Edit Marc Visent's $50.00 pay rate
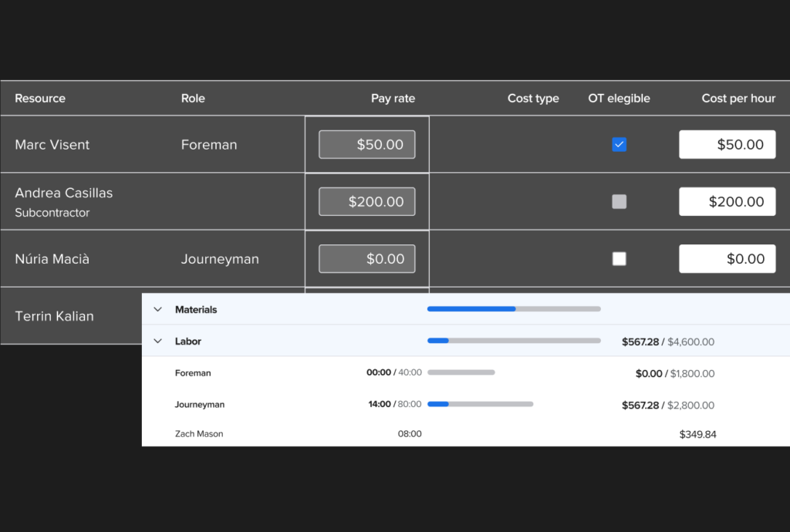Viewport: 790px width, 532px height. 366,144
